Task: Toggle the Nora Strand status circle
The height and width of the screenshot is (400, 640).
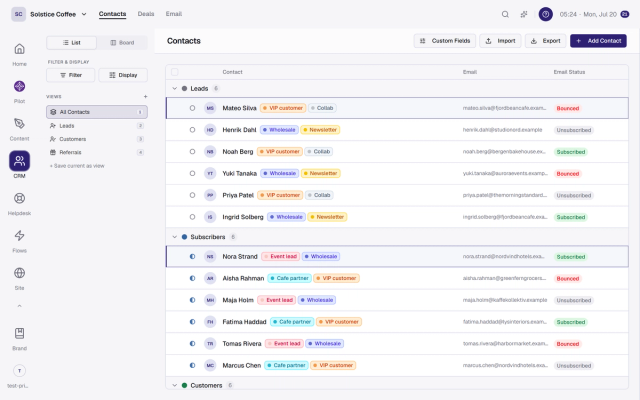Action: [x=192, y=257]
